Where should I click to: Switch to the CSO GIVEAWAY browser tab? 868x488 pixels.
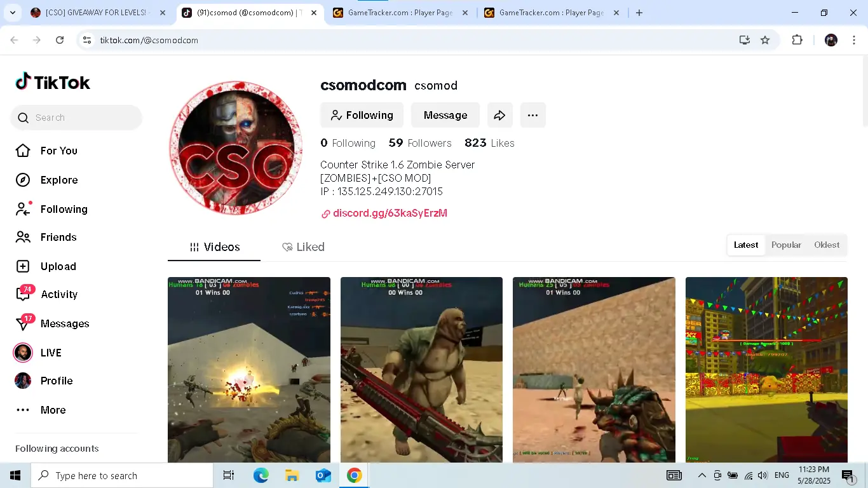pos(98,13)
